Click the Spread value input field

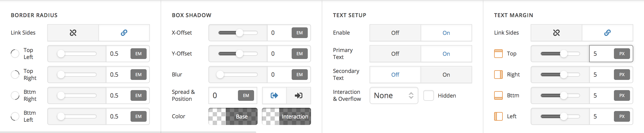pyautogui.click(x=223, y=95)
